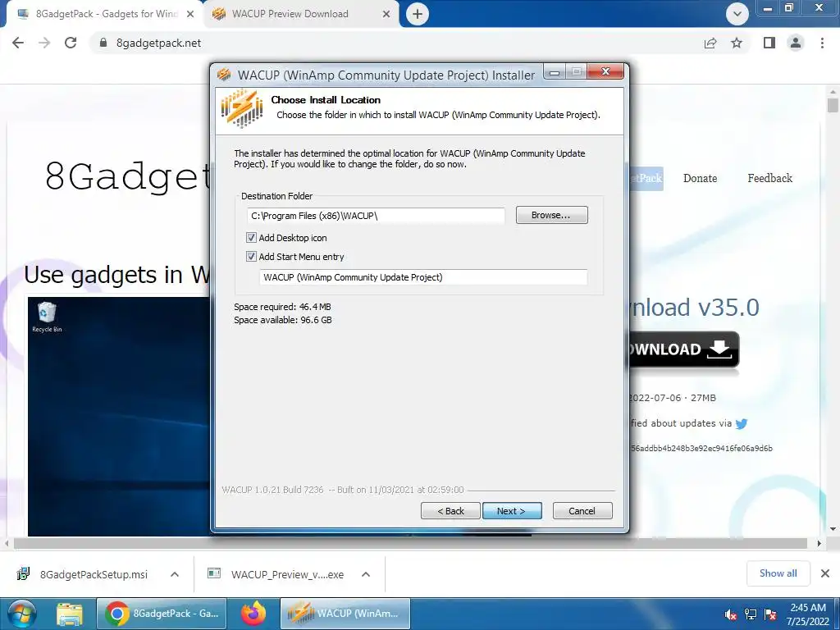Image resolution: width=840 pixels, height=630 pixels.
Task: Click the page horizontal scrollbar
Action: (410, 543)
